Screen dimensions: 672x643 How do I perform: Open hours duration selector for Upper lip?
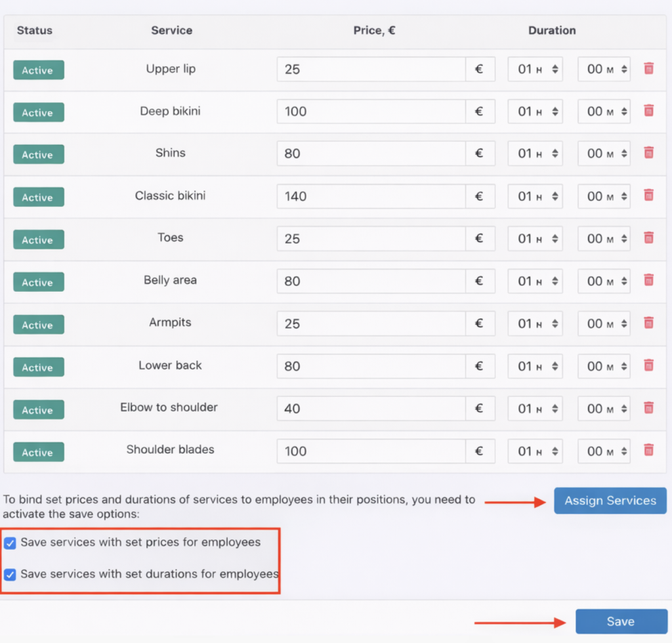(x=535, y=69)
